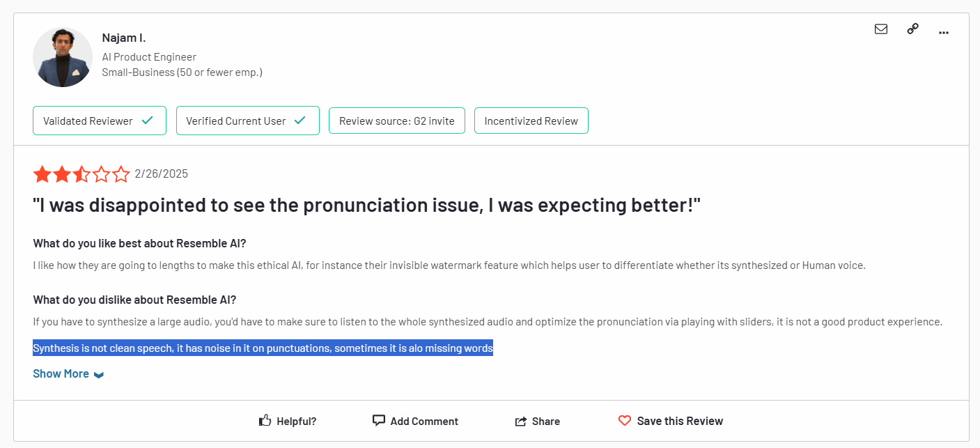Viewport: 980px width, 448px height.
Task: Click the Add Comment speech bubble icon
Action: point(379,421)
